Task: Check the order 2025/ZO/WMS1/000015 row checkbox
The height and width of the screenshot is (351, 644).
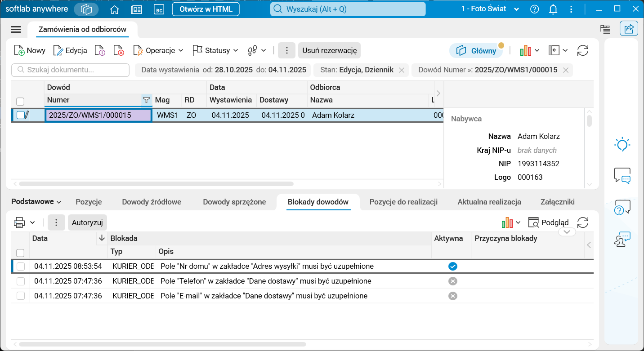Action: coord(20,115)
